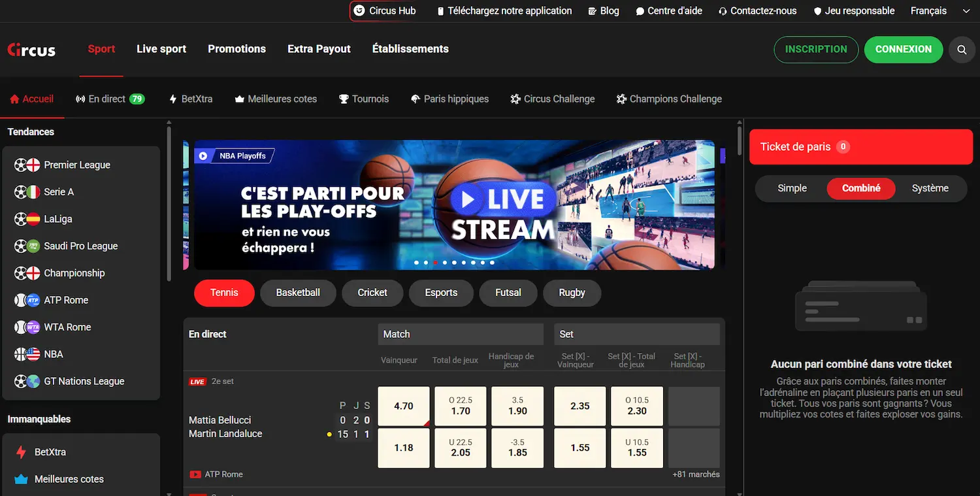Click the active red carousel dot on banner
Viewport: 980px width, 496px height.
435,263
